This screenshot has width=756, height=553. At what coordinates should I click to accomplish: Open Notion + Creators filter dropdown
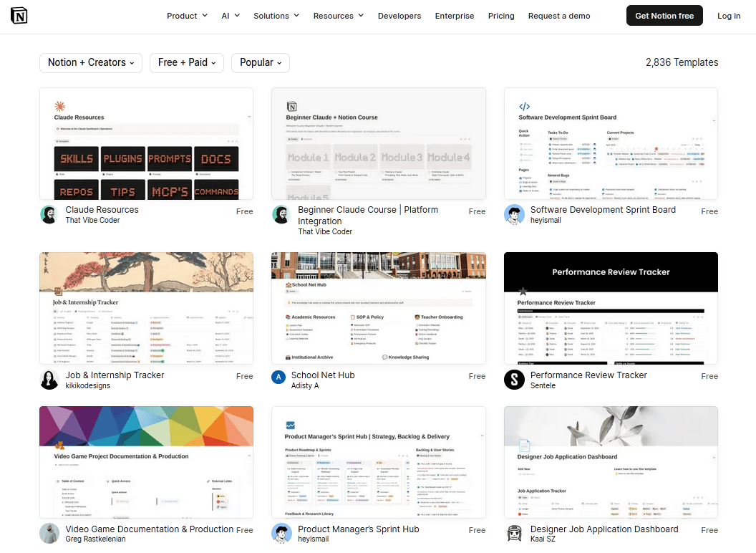pos(91,63)
